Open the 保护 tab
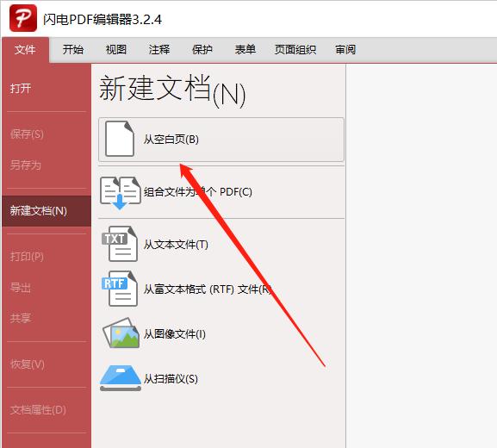The width and height of the screenshot is (497, 448). pos(202,49)
